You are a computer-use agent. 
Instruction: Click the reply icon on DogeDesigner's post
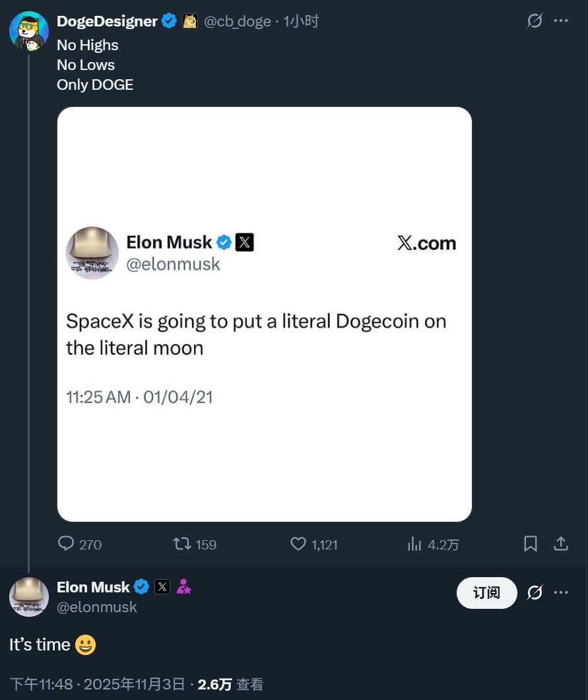pos(67,543)
